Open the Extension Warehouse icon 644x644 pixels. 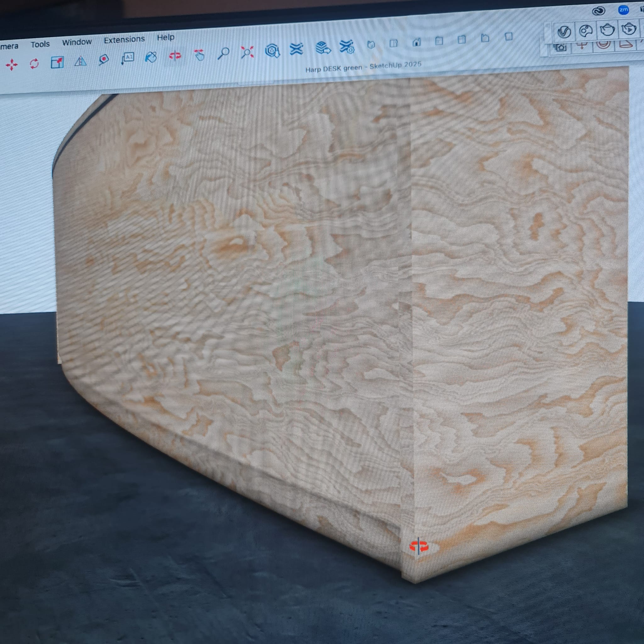coord(296,49)
